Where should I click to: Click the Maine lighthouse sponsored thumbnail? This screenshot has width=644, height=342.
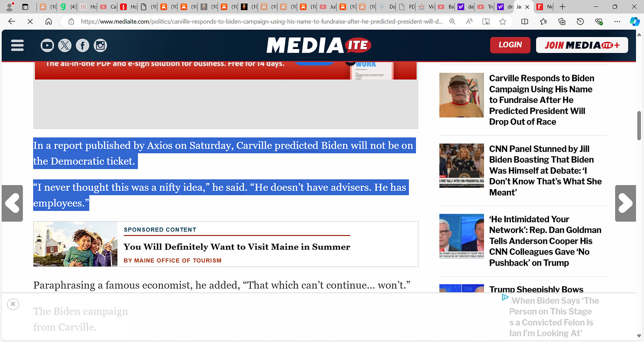pyautogui.click(x=75, y=244)
